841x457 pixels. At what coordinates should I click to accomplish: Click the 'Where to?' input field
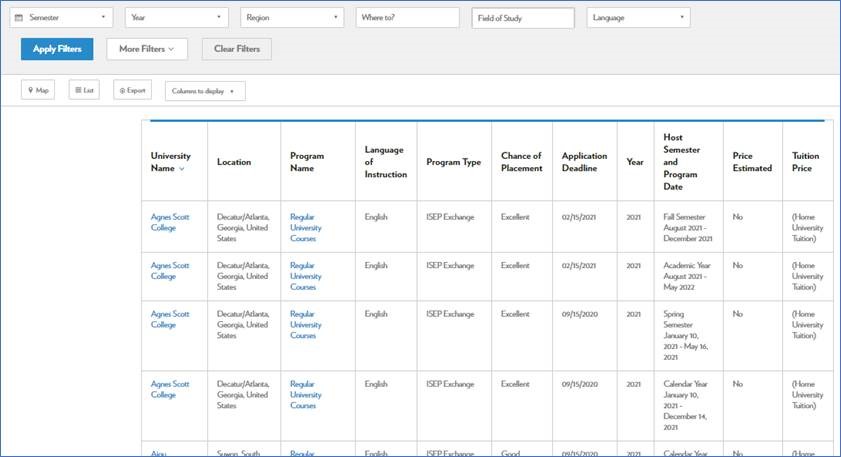(x=408, y=18)
